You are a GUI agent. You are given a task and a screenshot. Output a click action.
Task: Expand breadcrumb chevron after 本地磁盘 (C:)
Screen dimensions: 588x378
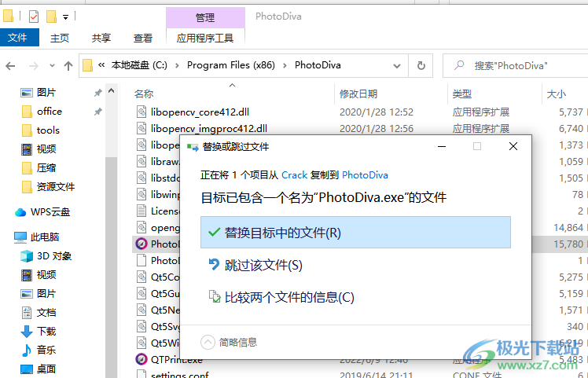coord(177,66)
